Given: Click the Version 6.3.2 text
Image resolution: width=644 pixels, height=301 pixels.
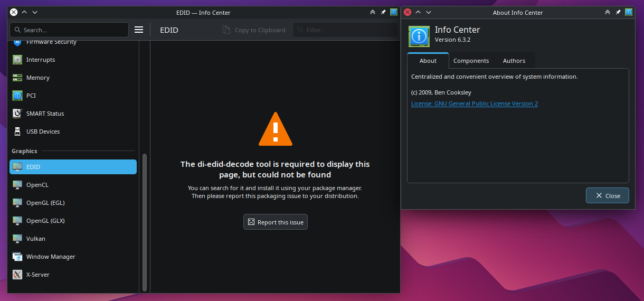Looking at the screenshot, I should [452, 40].
